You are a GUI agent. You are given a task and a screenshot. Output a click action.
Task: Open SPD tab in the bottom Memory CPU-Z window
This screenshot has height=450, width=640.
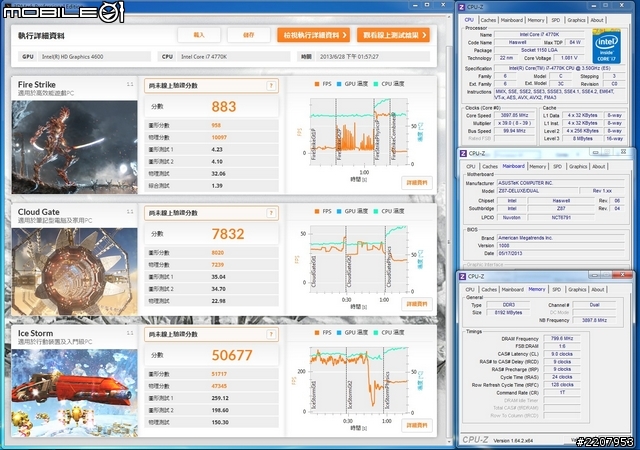click(x=557, y=290)
